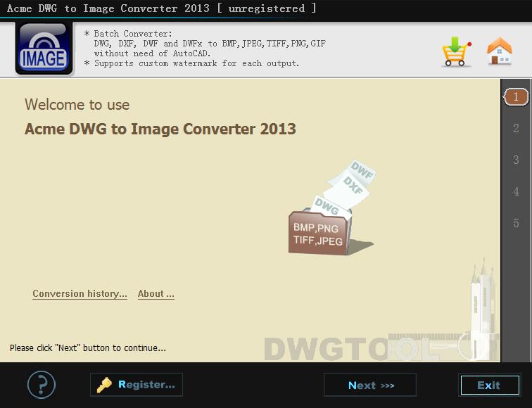Image resolution: width=532 pixels, height=408 pixels.
Task: Click the folder with DWG files illustration
Action: pyautogui.click(x=331, y=208)
